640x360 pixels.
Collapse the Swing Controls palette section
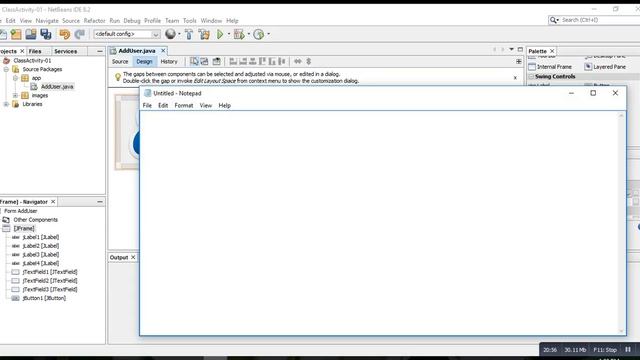531,77
